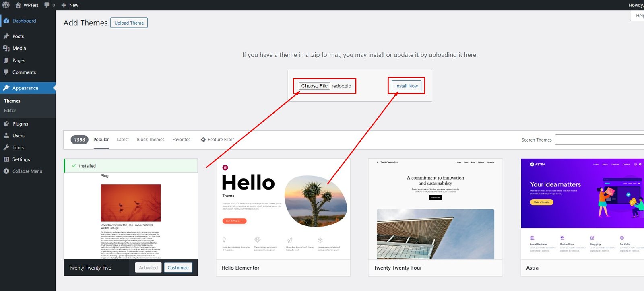
Task: Click the Upload Theme button
Action: tap(129, 23)
